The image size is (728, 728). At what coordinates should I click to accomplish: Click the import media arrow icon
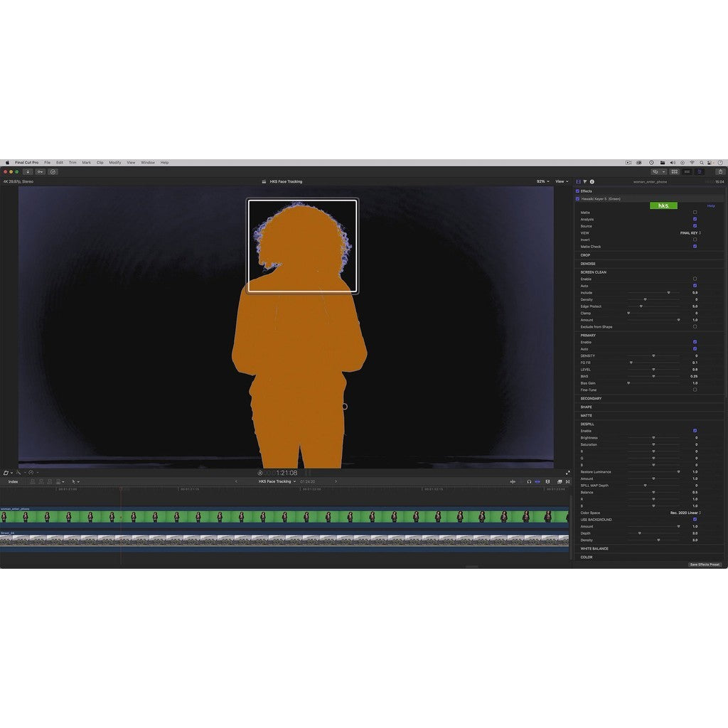pos(28,172)
